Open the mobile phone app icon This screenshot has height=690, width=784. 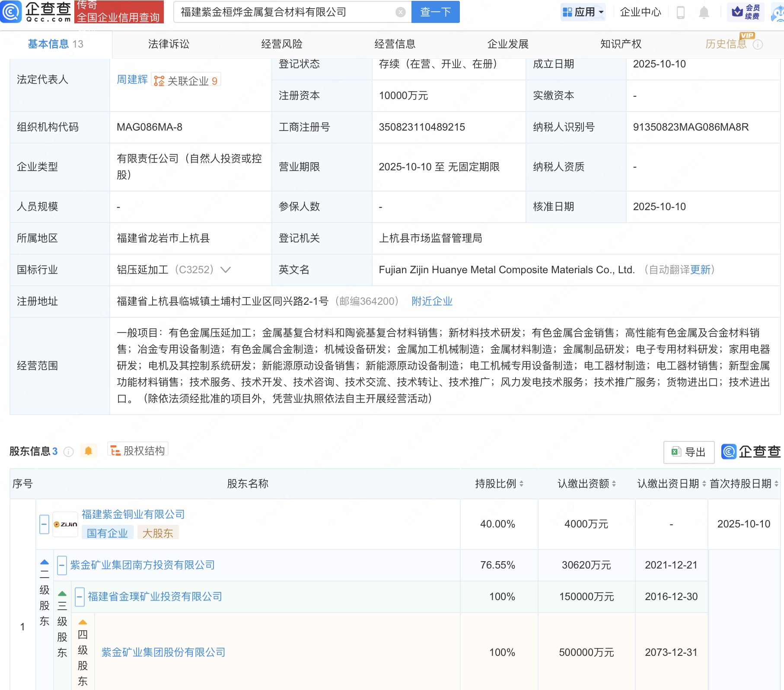click(x=680, y=13)
